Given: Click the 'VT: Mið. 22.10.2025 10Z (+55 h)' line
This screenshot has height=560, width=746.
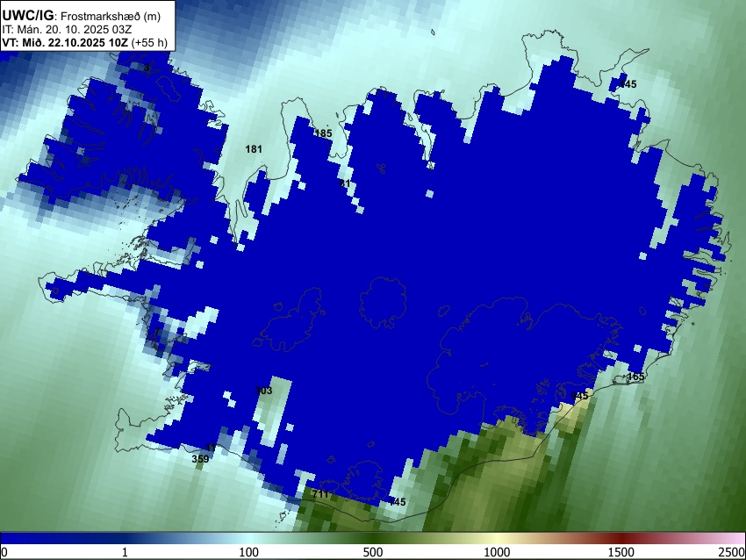Looking at the screenshot, I should (x=84, y=42).
